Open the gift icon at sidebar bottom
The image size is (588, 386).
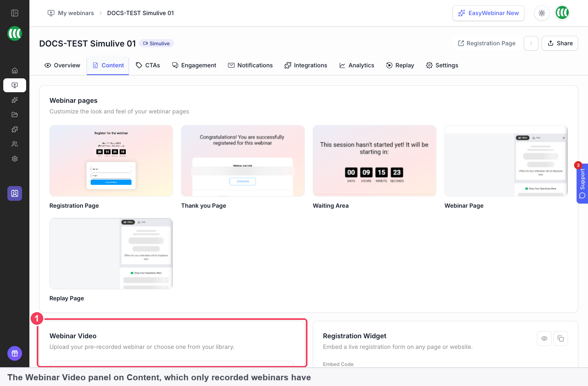pos(15,353)
